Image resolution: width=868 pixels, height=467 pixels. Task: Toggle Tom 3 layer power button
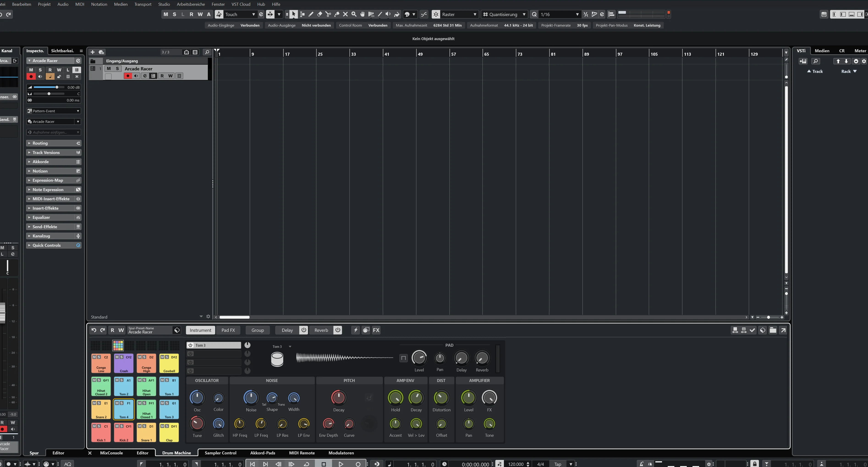pos(190,345)
